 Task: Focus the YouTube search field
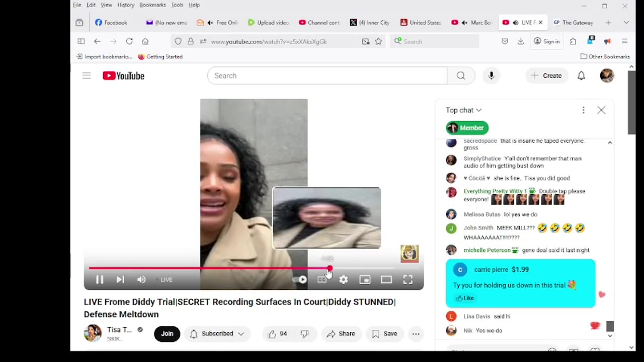pyautogui.click(x=327, y=75)
